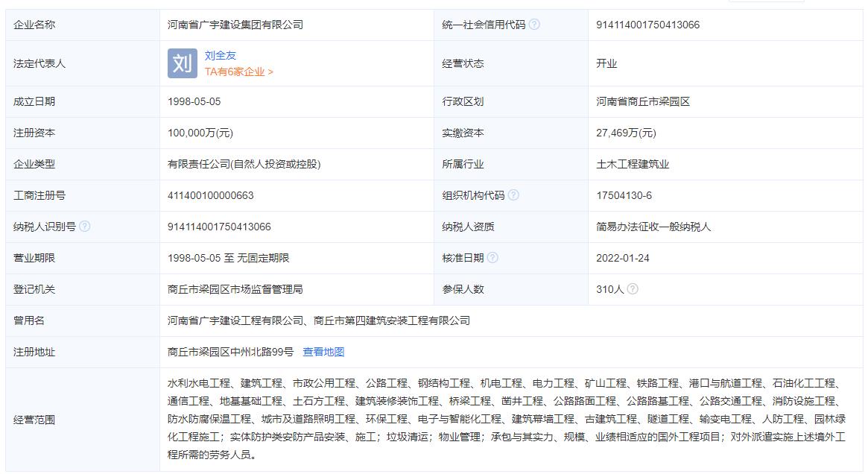Click 经营范围 label cell

83,420
